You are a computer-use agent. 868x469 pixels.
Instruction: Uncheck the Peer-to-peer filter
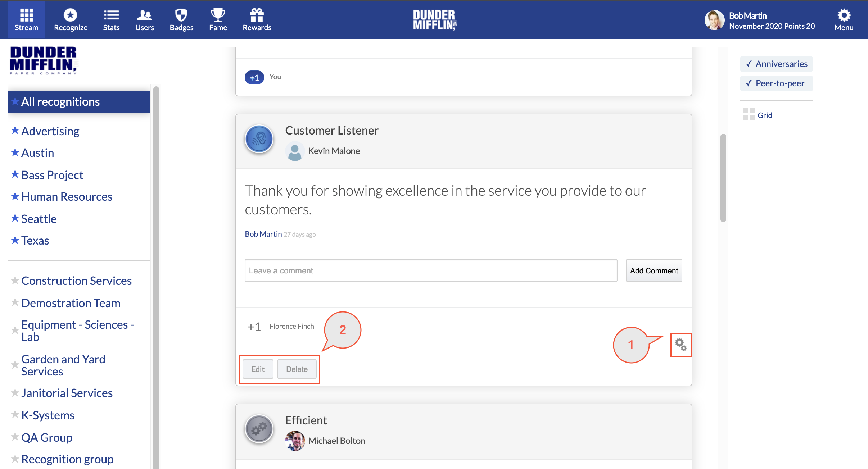coord(776,83)
